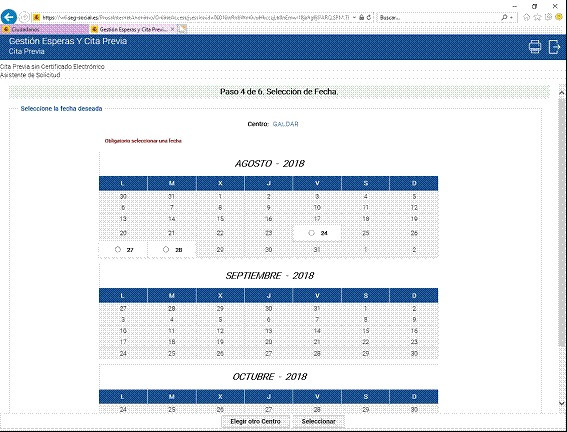Click in the Buscar search box
The image size is (567, 432).
tap(438, 17)
